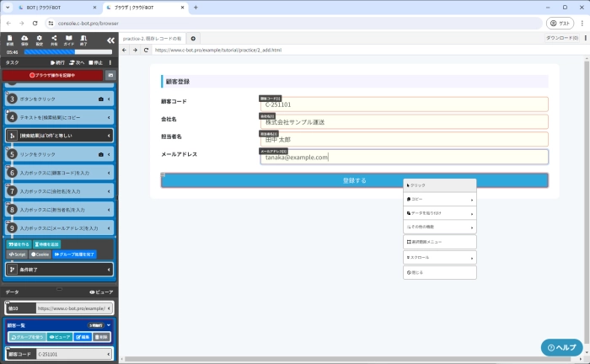Open 設定 gear icon in toolbar
The height and width of the screenshot is (364, 590).
coord(40,40)
